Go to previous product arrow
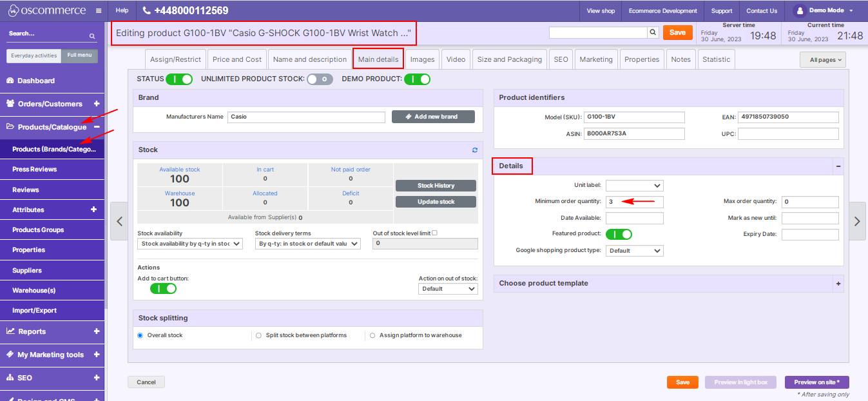868x401 pixels. click(x=119, y=220)
